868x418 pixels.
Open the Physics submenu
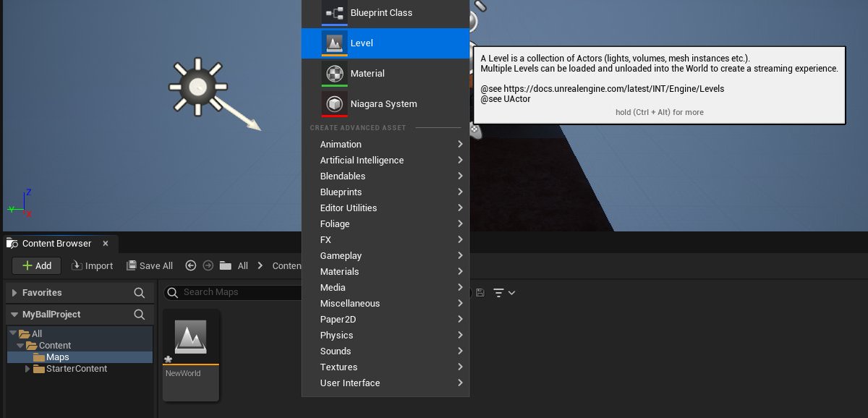coord(386,336)
